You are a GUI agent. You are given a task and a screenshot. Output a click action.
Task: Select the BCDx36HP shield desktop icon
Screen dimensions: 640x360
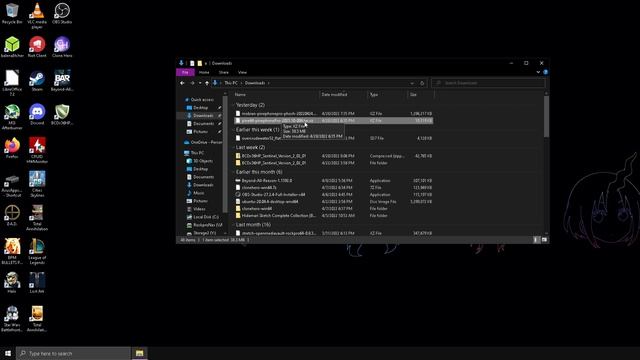(x=62, y=114)
